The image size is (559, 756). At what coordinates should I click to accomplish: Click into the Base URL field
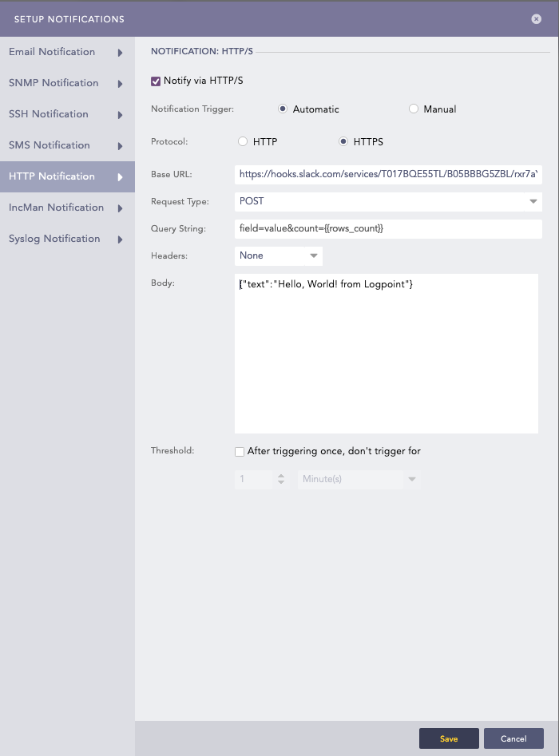click(x=388, y=175)
